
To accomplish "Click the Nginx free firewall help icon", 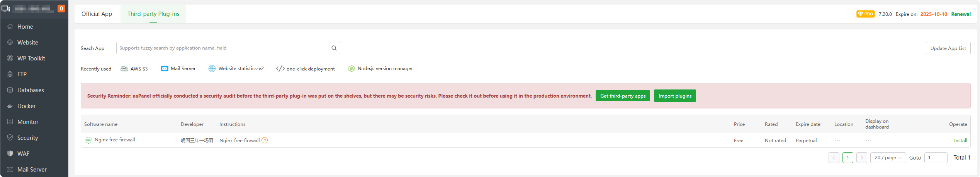I will (x=265, y=140).
